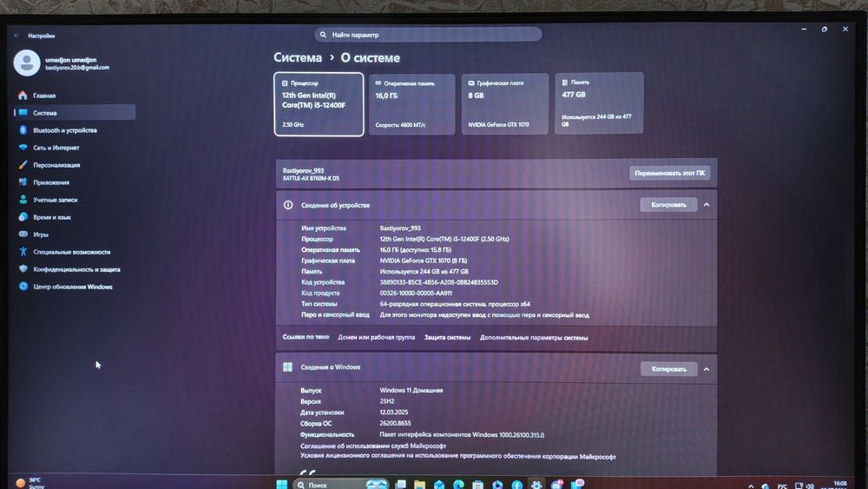Switch input language via РУС indicator
868x489 pixels.
tap(782, 486)
